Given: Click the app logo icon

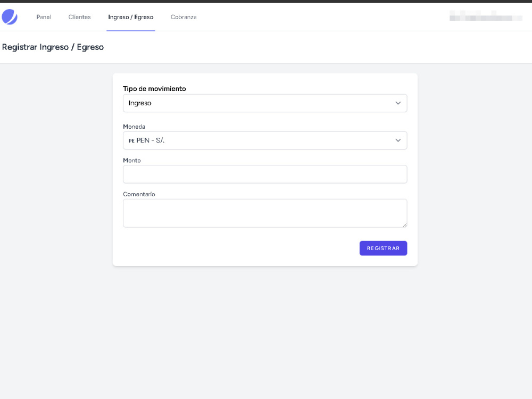Looking at the screenshot, I should coord(10,17).
